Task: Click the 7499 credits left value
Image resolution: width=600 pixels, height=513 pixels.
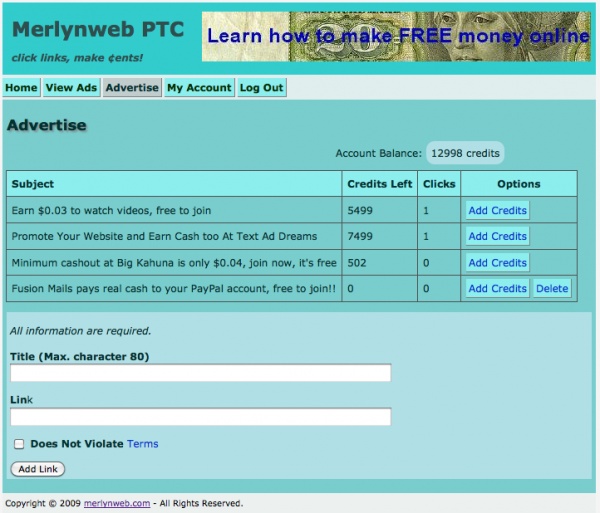Action: coord(360,236)
